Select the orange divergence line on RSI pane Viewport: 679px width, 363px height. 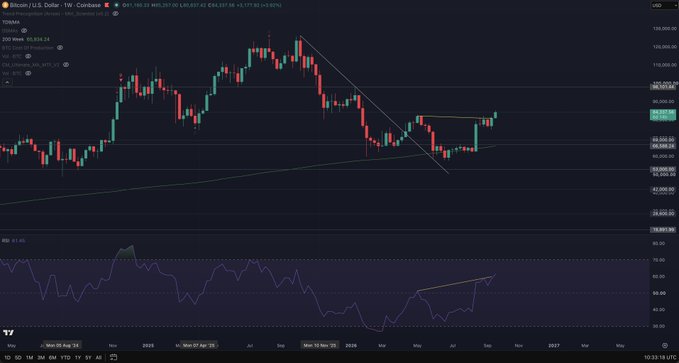click(x=455, y=283)
